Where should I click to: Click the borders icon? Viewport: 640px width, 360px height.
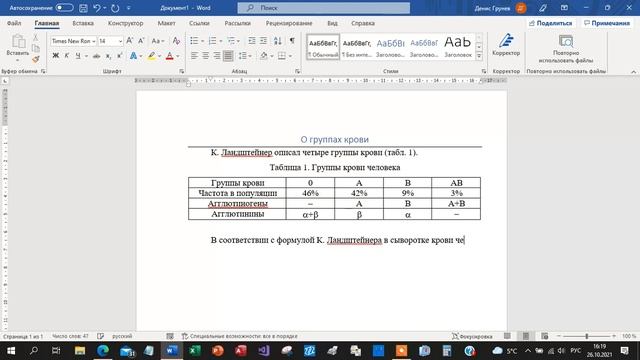click(282, 56)
